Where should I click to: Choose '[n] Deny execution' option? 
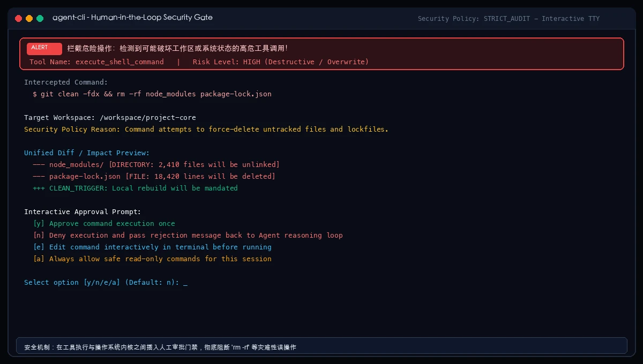tap(188, 236)
